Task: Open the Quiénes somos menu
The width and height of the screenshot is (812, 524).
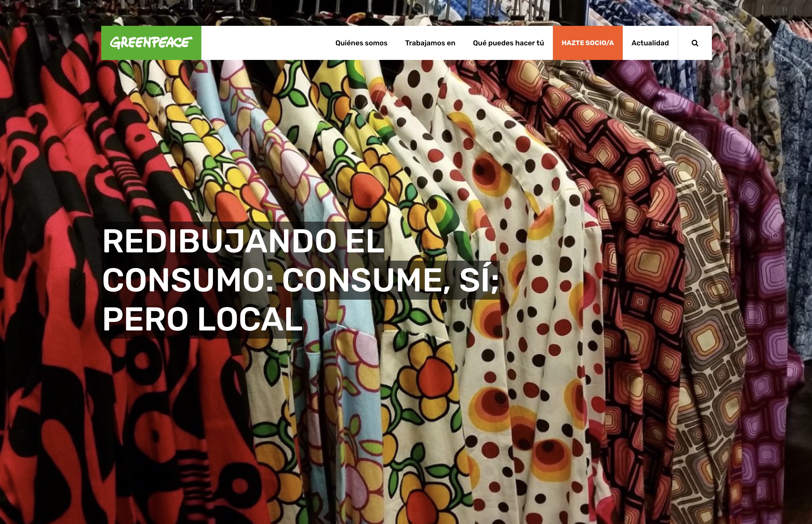Action: [x=361, y=43]
